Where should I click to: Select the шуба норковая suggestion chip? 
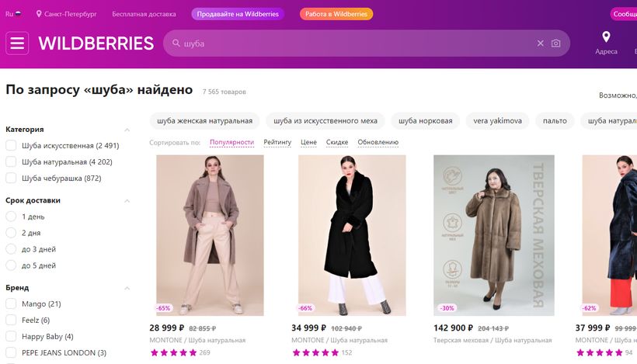tap(425, 121)
